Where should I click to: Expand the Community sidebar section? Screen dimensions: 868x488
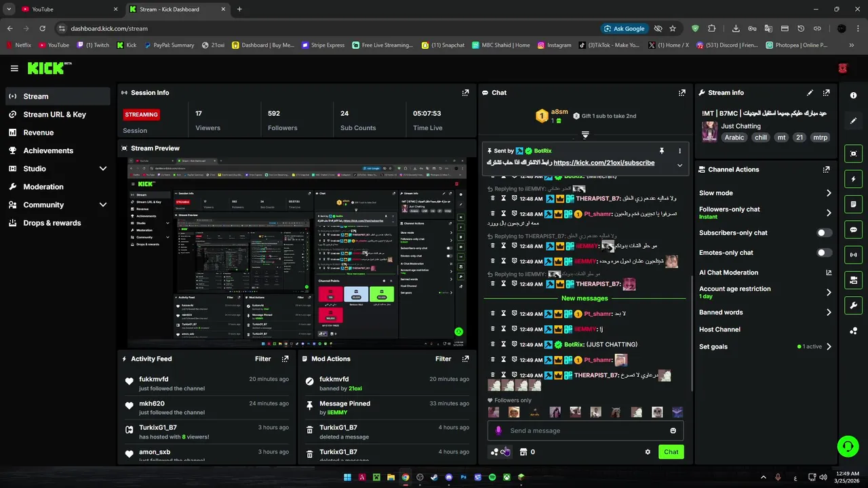pos(103,205)
